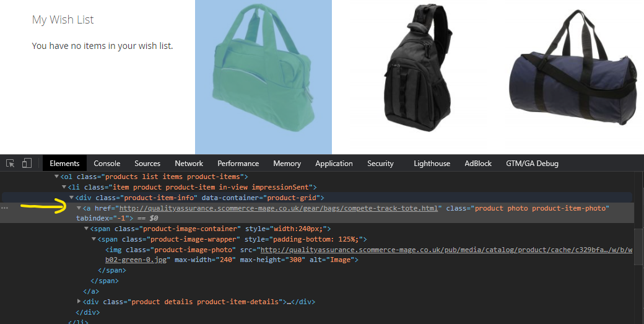The width and height of the screenshot is (644, 324).
Task: Collapse the product-image-container span node
Action: 87,229
